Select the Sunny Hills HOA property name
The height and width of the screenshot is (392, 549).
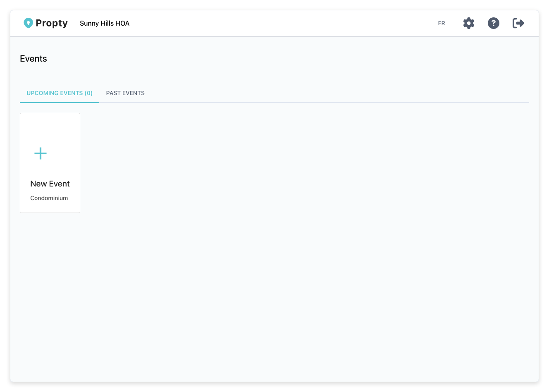(x=105, y=23)
